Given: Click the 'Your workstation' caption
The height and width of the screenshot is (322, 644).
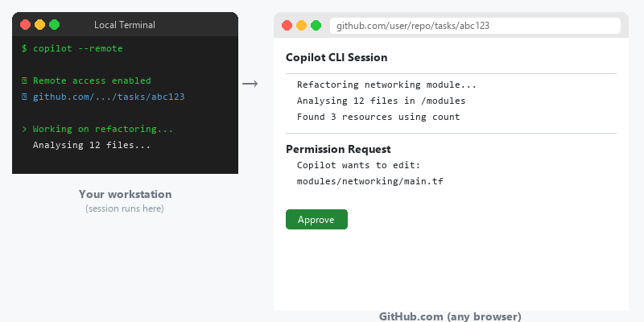Looking at the screenshot, I should pyautogui.click(x=126, y=194).
